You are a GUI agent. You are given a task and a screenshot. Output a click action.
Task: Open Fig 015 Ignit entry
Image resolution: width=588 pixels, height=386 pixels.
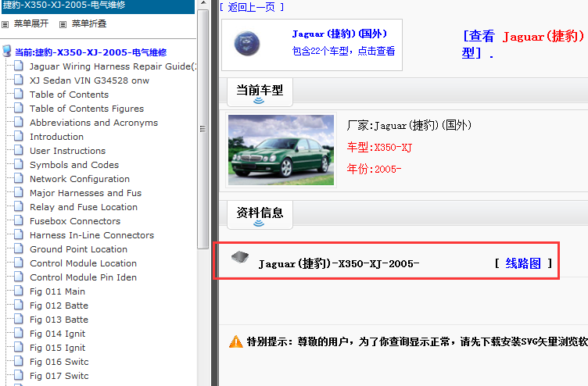[x=57, y=348]
